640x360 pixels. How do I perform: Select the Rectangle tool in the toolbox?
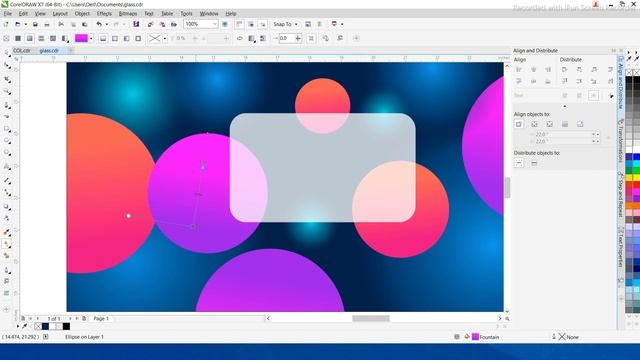coord(7,129)
